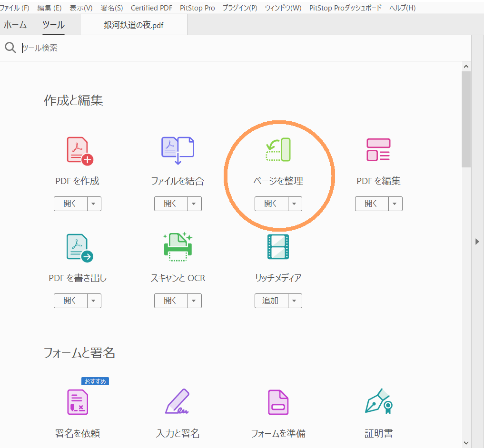Expand the dropdown arrow for ページを整理
The image size is (484, 448).
click(x=295, y=204)
